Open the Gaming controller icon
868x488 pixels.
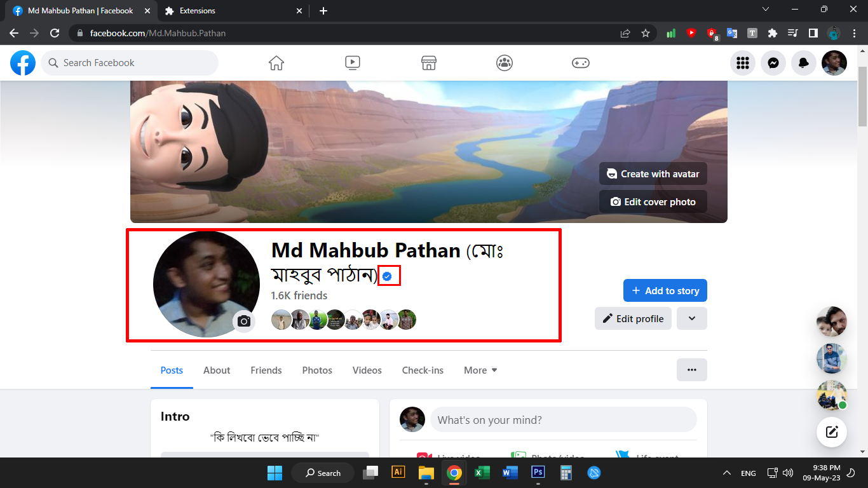coord(581,63)
